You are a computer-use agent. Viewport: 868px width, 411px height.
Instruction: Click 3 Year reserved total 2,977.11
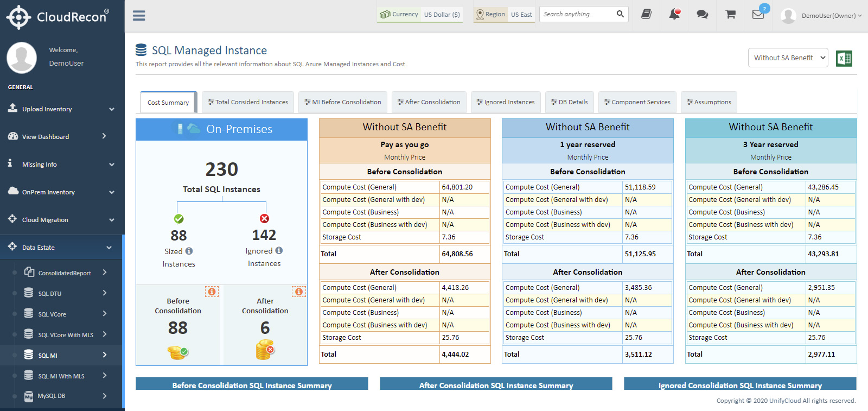(x=821, y=354)
